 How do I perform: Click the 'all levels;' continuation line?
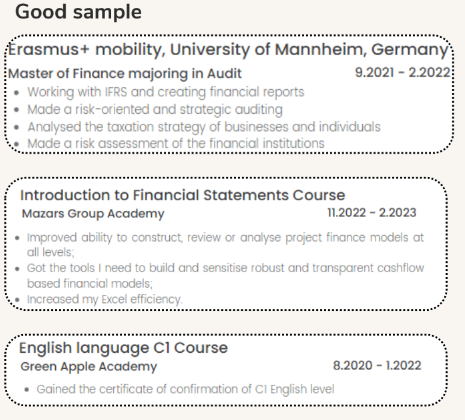[51, 252]
